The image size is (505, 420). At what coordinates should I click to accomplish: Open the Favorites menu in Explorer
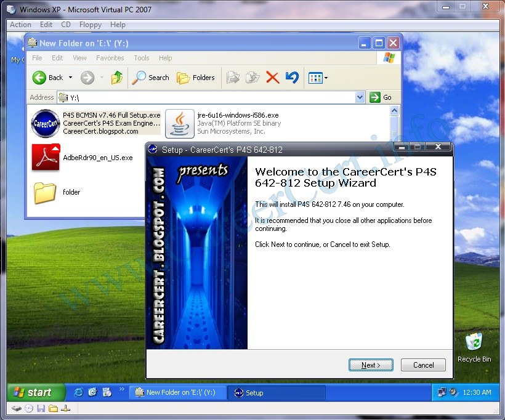tap(110, 58)
